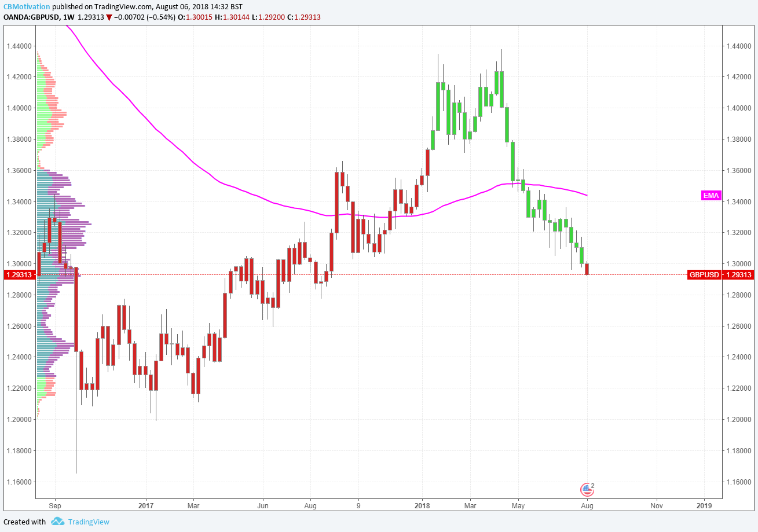Click 1.36000 on left price scale
Image resolution: width=758 pixels, height=532 pixels.
(x=18, y=170)
